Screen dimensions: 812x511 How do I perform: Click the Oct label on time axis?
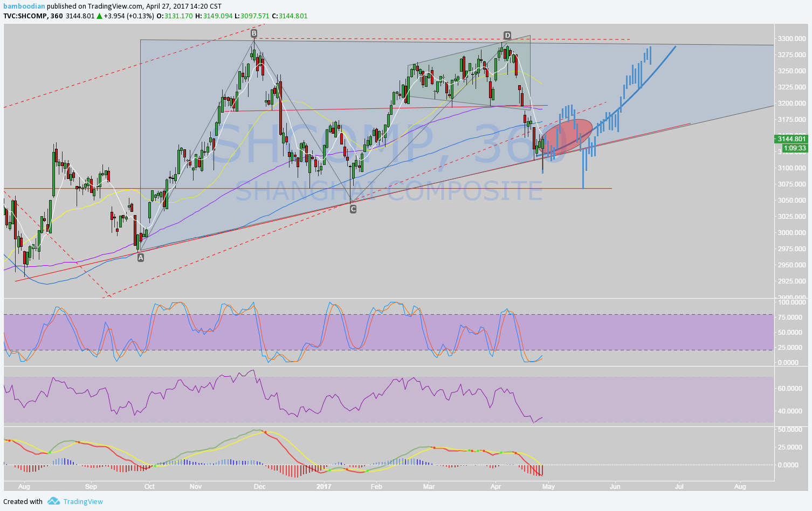coord(149,487)
